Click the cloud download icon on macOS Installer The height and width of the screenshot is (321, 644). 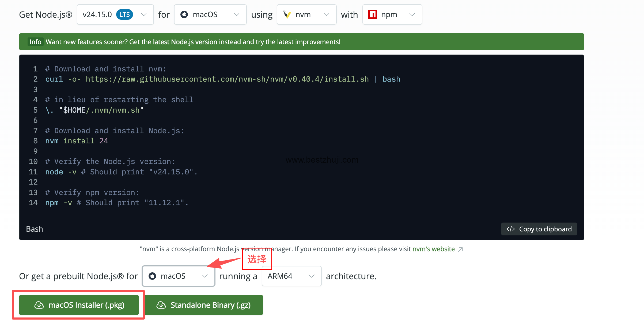click(x=39, y=305)
